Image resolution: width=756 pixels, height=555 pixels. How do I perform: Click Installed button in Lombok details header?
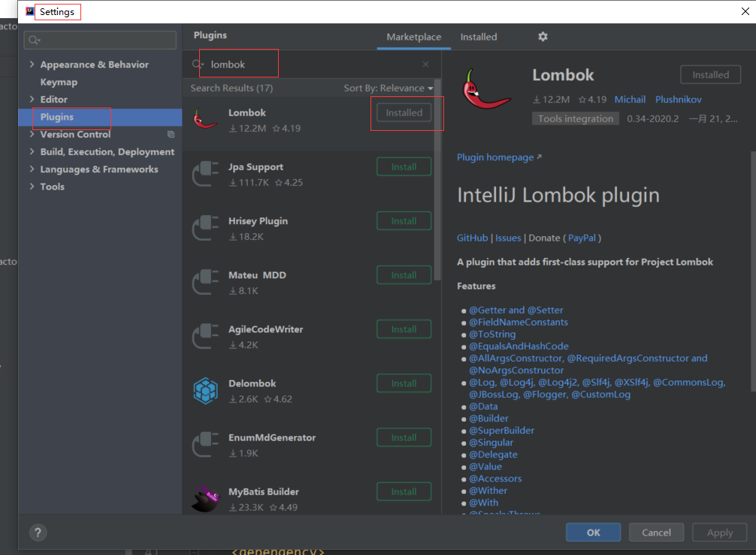710,74
